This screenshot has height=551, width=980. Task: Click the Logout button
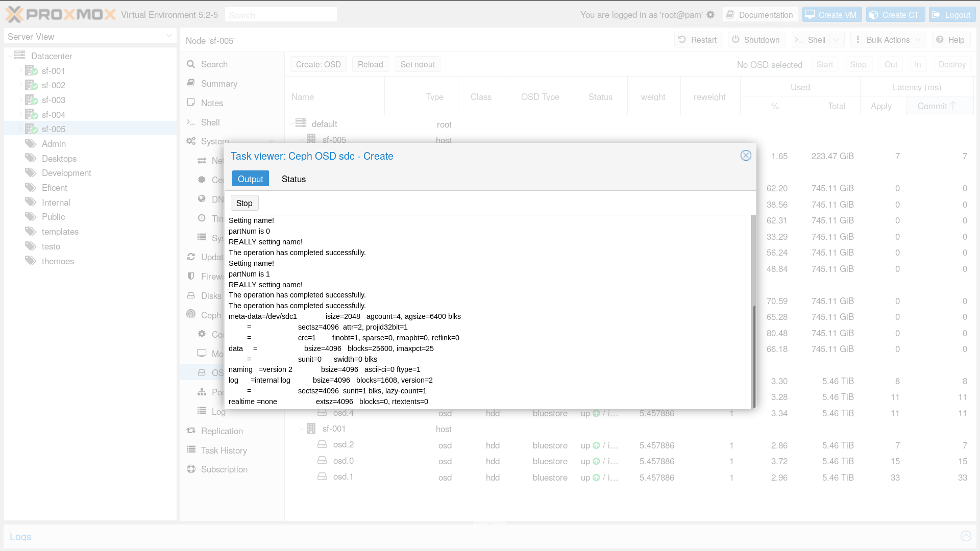pos(952,15)
